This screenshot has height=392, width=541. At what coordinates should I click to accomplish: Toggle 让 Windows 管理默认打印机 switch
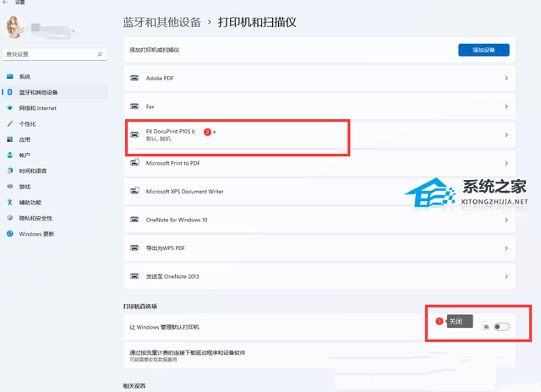pos(501,326)
